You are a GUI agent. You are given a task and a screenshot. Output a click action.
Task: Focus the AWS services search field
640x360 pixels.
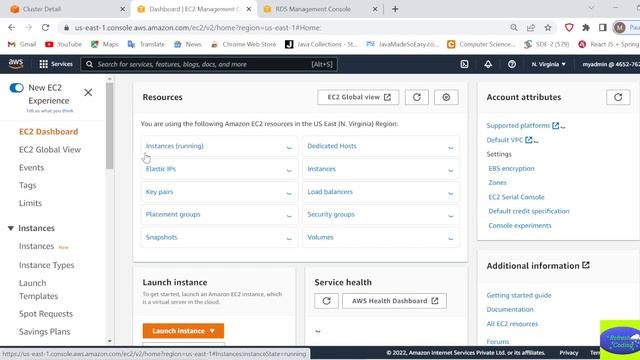(209, 64)
